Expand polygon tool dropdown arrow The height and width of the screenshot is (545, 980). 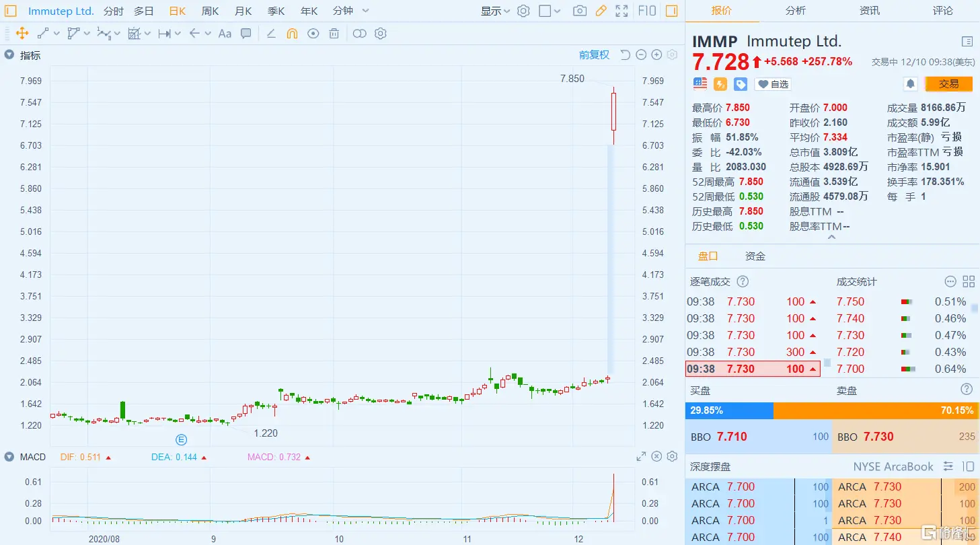[87, 33]
